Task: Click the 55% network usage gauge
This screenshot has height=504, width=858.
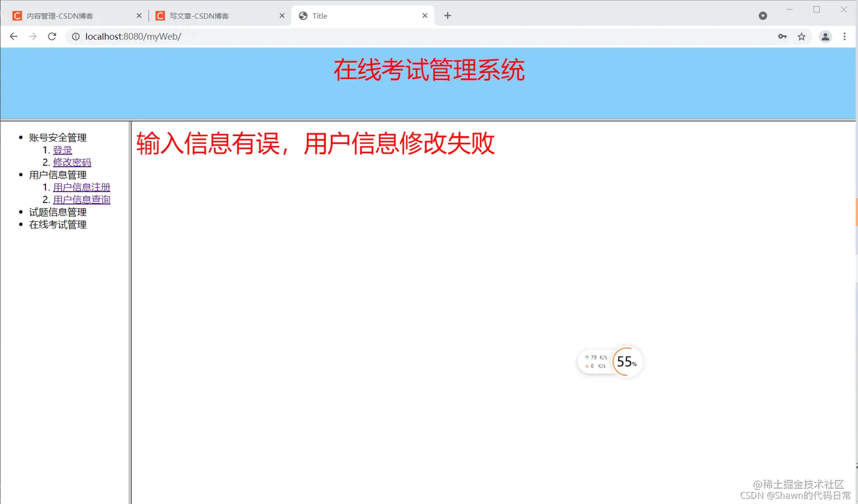Action: [626, 362]
